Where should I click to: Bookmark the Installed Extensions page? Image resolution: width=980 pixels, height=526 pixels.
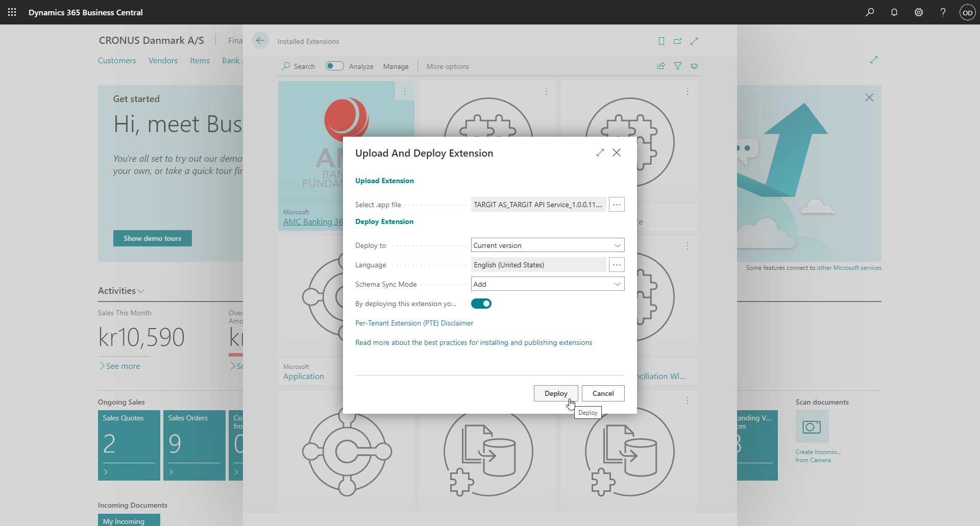(661, 41)
